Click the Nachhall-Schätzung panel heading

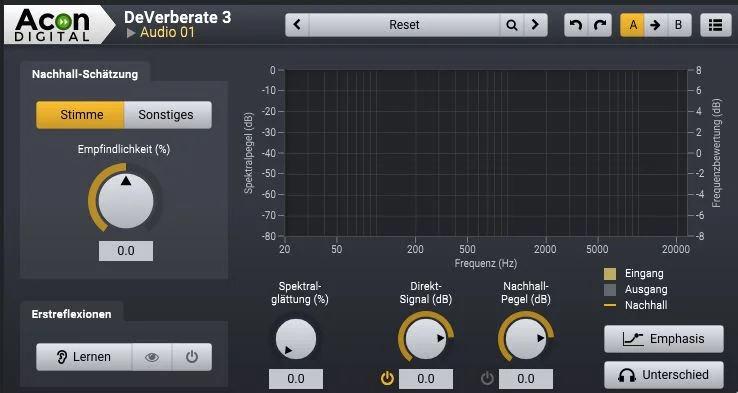85,74
